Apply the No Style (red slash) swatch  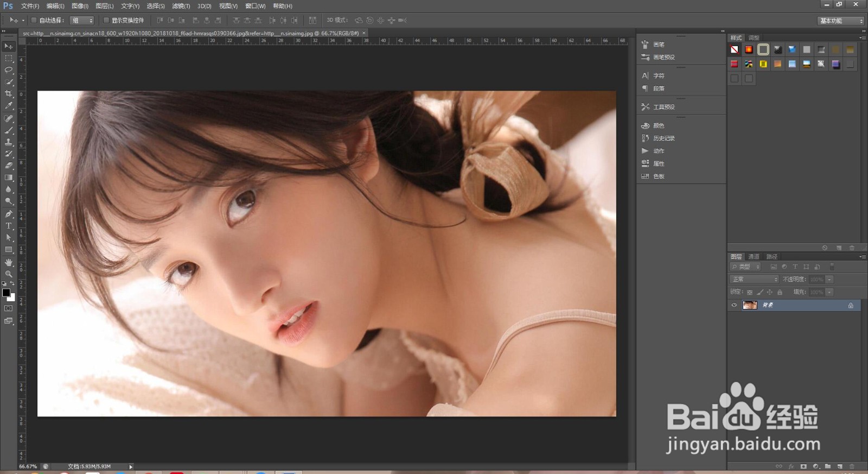734,49
